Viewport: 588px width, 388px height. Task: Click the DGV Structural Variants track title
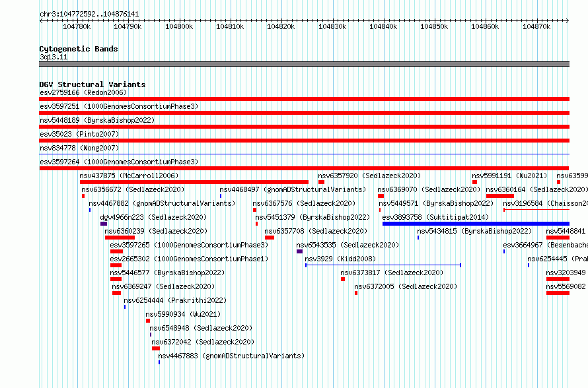coord(92,84)
